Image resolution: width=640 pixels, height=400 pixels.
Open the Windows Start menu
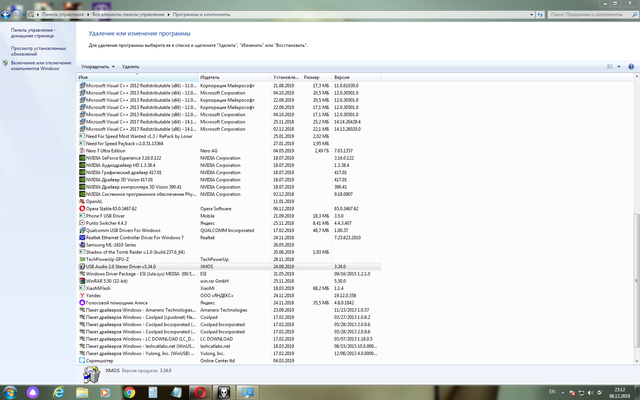pyautogui.click(x=10, y=393)
